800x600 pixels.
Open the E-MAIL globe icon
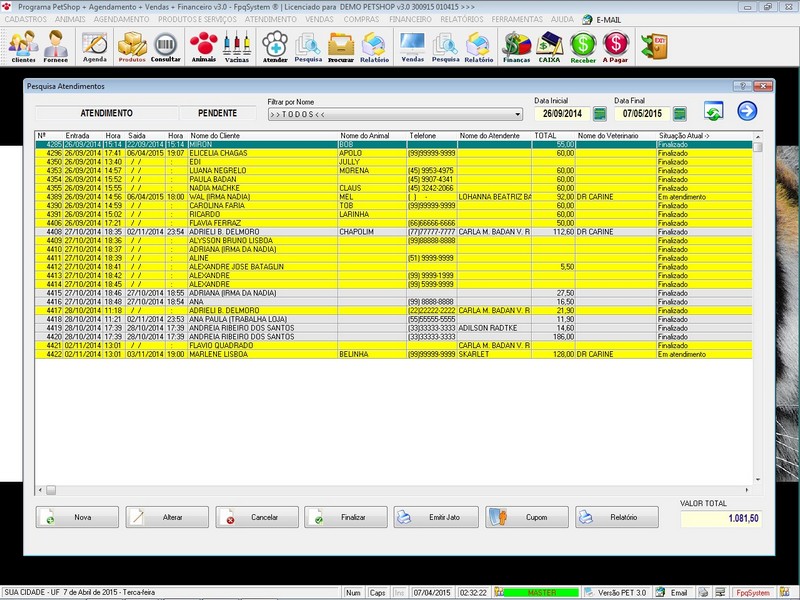click(602, 20)
